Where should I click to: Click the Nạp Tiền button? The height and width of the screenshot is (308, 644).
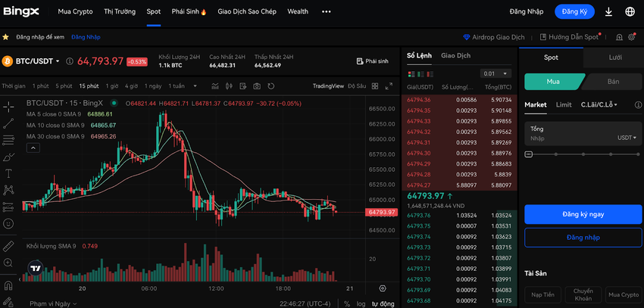click(542, 294)
